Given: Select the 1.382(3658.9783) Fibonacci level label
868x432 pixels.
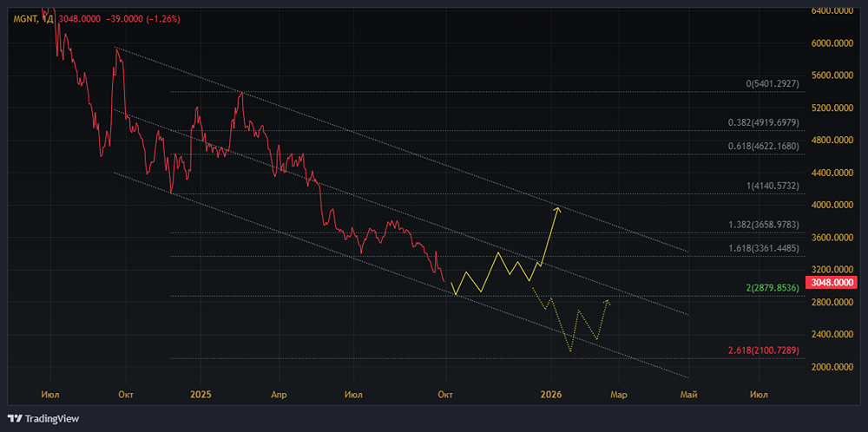Looking at the screenshot, I should point(766,226).
